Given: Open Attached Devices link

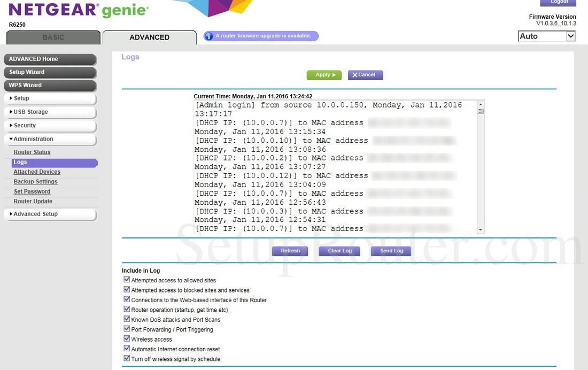Looking at the screenshot, I should [x=37, y=172].
